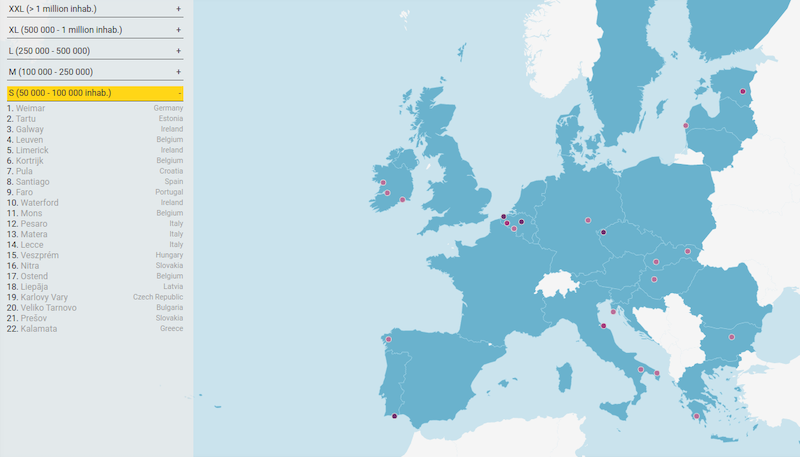This screenshot has height=457, width=800.
Task: Open the M (100 000 - 250 000) section
Action: click(95, 72)
